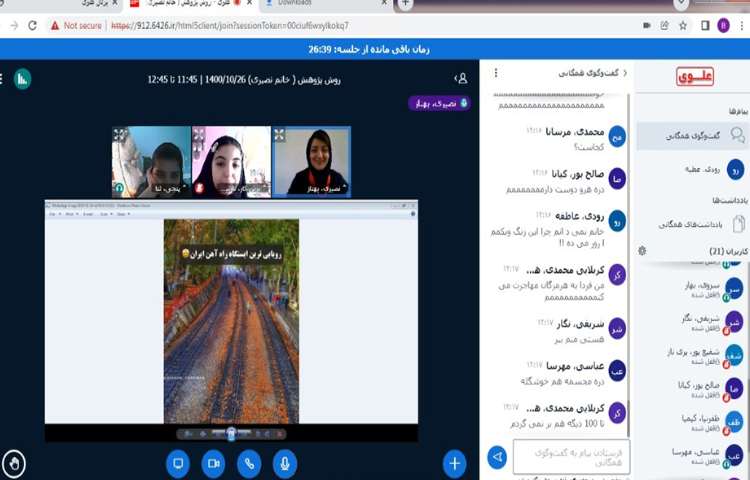Viewport: 750px width, 480px height.
Task: Toggle the webcam sharing button
Action: (x=213, y=463)
